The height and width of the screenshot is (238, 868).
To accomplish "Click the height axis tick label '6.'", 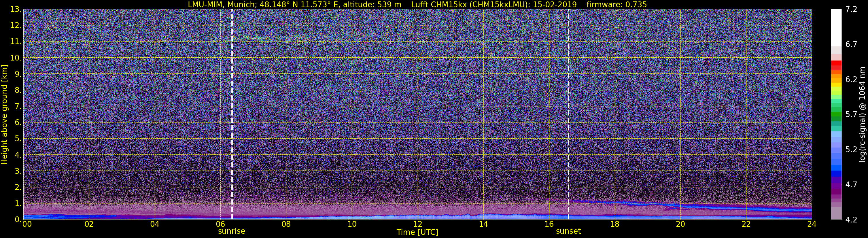I will pos(18,123).
